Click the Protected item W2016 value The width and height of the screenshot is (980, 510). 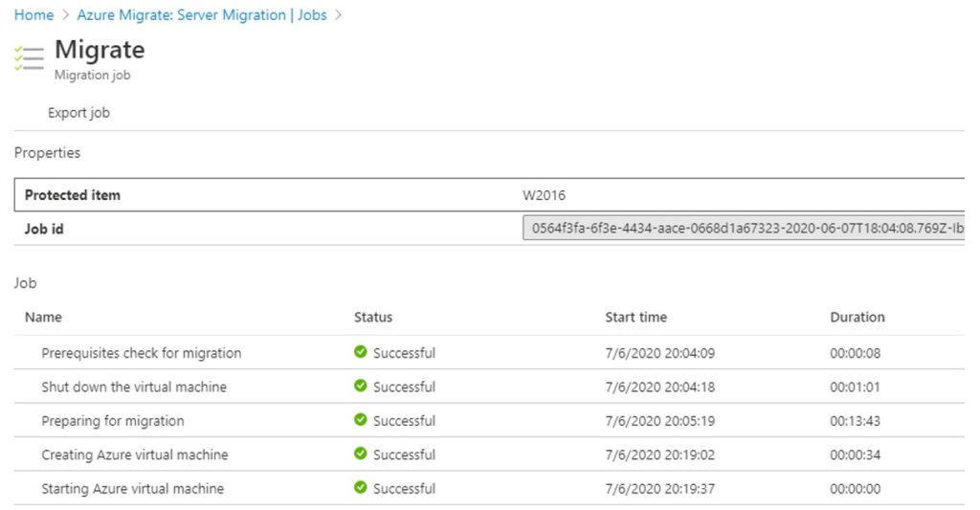544,195
